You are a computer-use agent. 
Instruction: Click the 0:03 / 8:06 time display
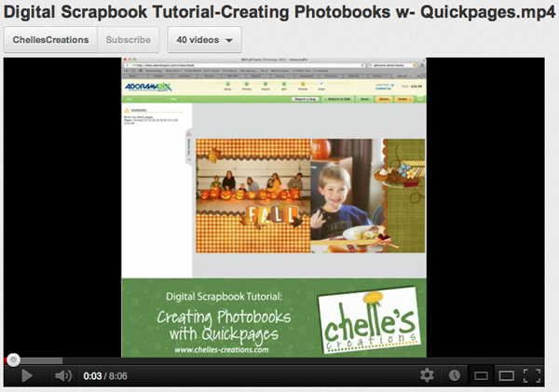tap(105, 376)
